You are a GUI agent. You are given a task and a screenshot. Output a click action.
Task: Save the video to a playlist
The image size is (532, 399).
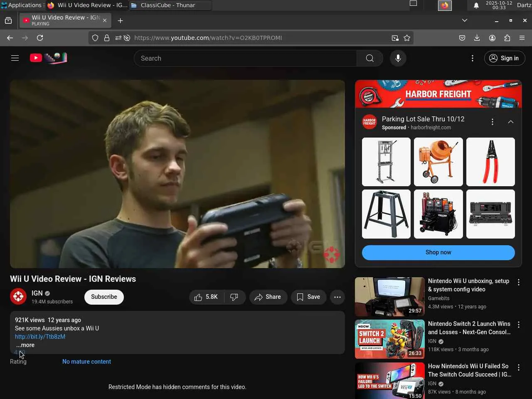[x=308, y=297]
